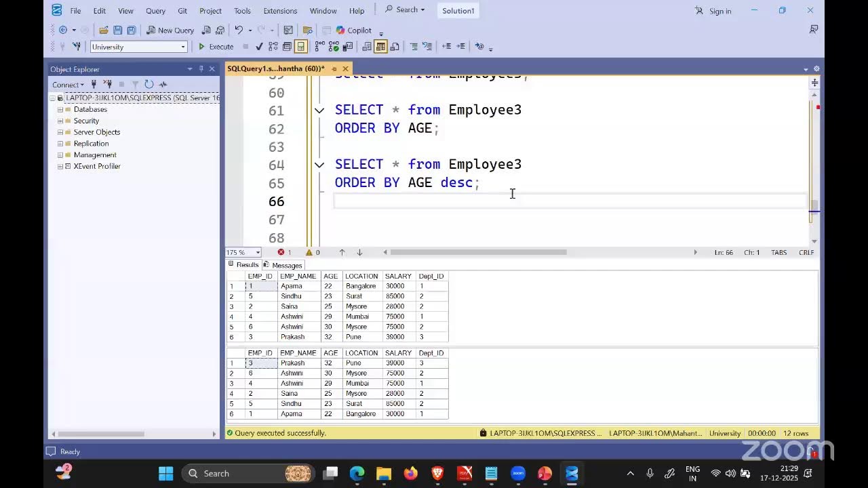868x488 pixels.
Task: Click the editor horizontal scrollbar
Action: tap(478, 252)
